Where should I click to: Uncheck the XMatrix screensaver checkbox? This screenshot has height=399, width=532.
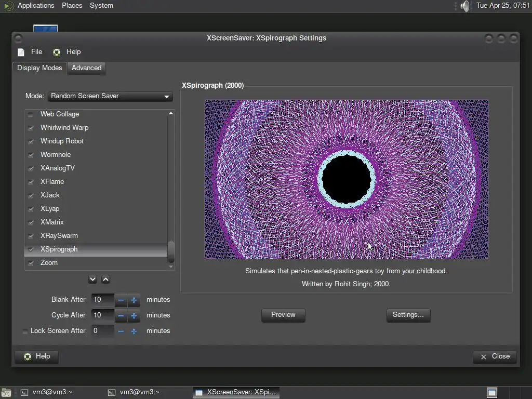click(31, 222)
